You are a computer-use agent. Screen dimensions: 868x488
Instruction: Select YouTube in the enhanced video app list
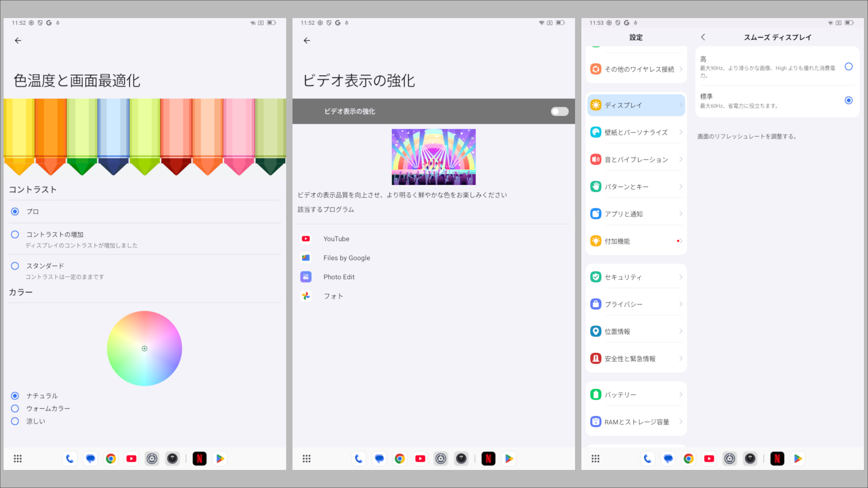coord(336,239)
